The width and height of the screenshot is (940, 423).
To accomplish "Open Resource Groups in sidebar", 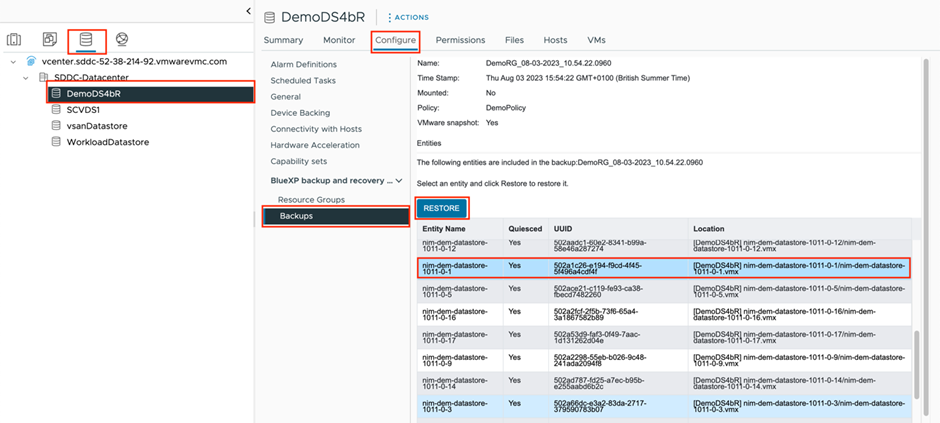I will click(x=311, y=200).
